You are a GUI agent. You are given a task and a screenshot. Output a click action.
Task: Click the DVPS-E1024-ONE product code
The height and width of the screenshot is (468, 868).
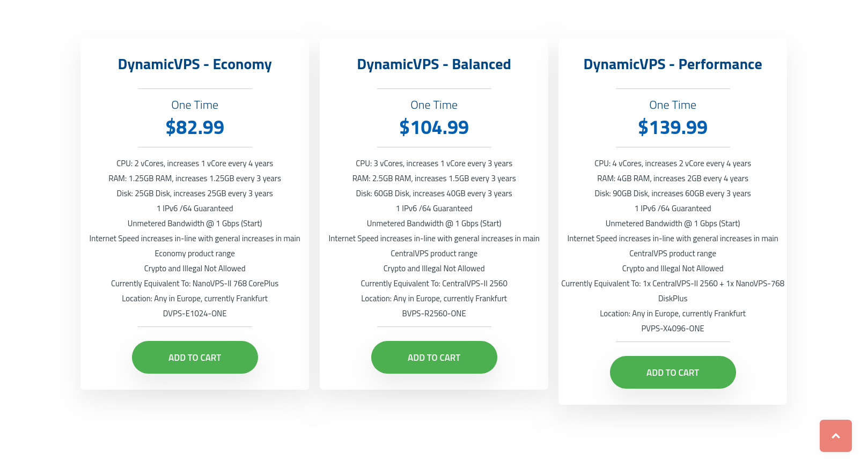tap(195, 314)
